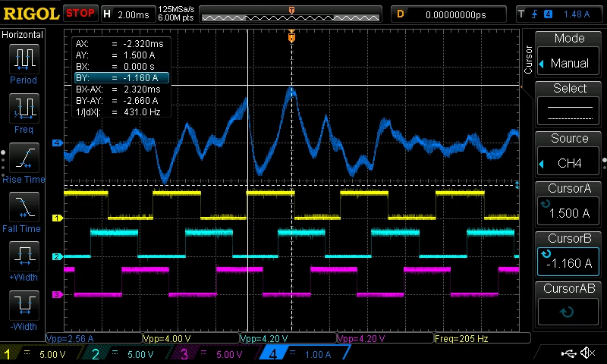Click the channel 3 ground level marker
The image size is (607, 364).
56,294
